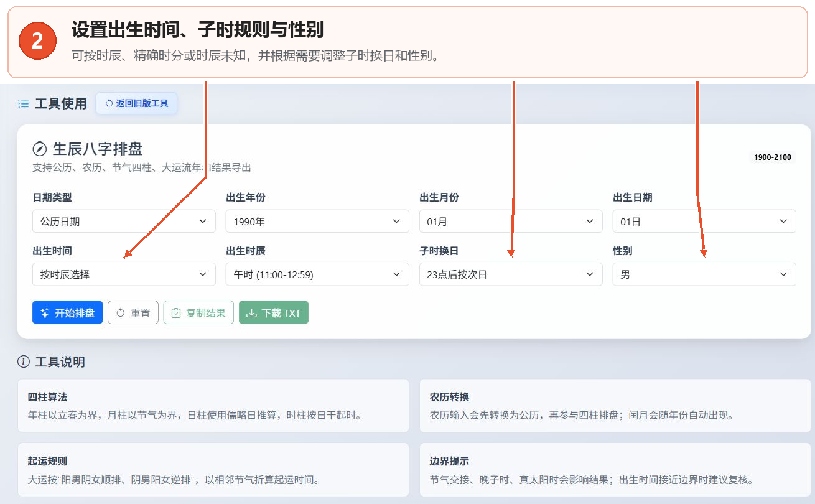
Task: Click the 边界提示 card heading
Action: coord(449,461)
